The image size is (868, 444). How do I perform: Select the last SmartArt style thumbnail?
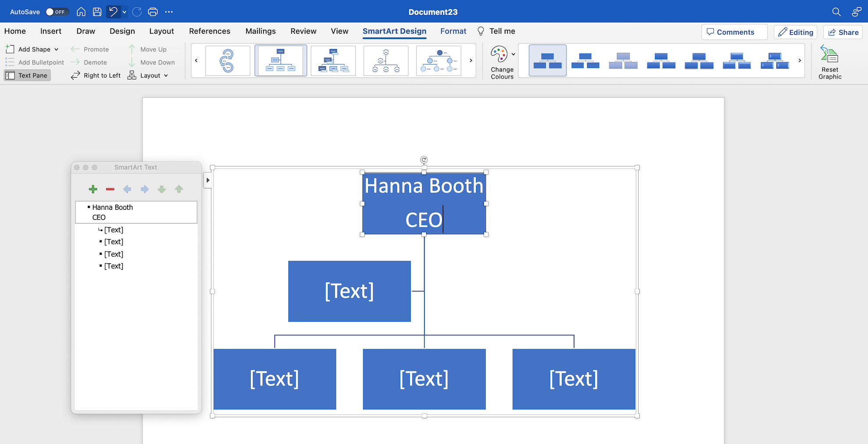(x=775, y=61)
